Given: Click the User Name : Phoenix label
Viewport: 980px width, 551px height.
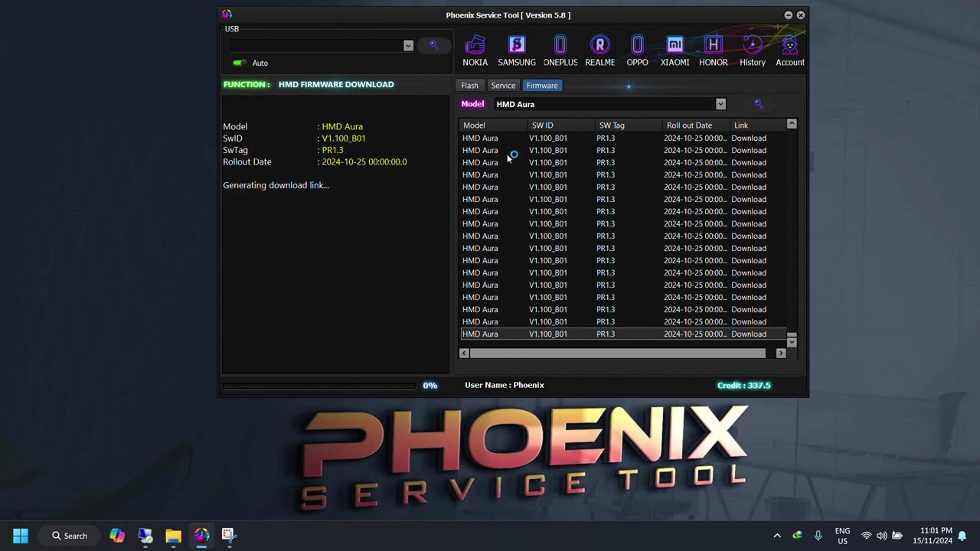Looking at the screenshot, I should point(505,385).
